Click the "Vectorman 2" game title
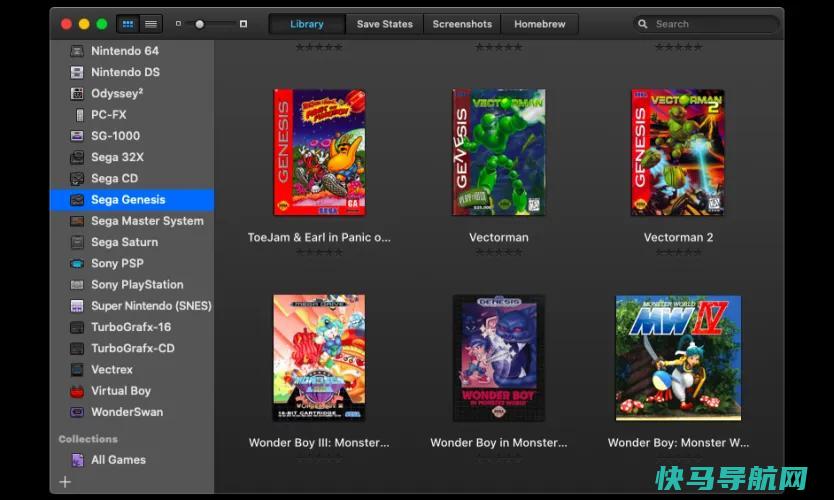The width and height of the screenshot is (834, 500). (678, 238)
